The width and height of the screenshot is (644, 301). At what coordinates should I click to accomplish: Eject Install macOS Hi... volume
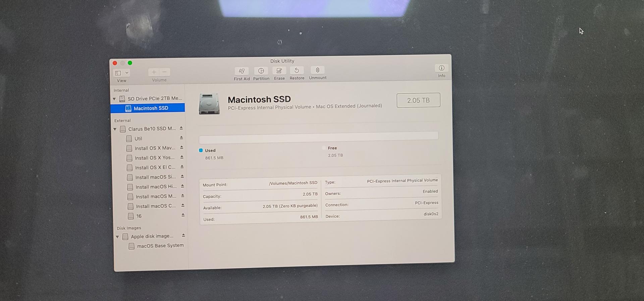pyautogui.click(x=182, y=186)
